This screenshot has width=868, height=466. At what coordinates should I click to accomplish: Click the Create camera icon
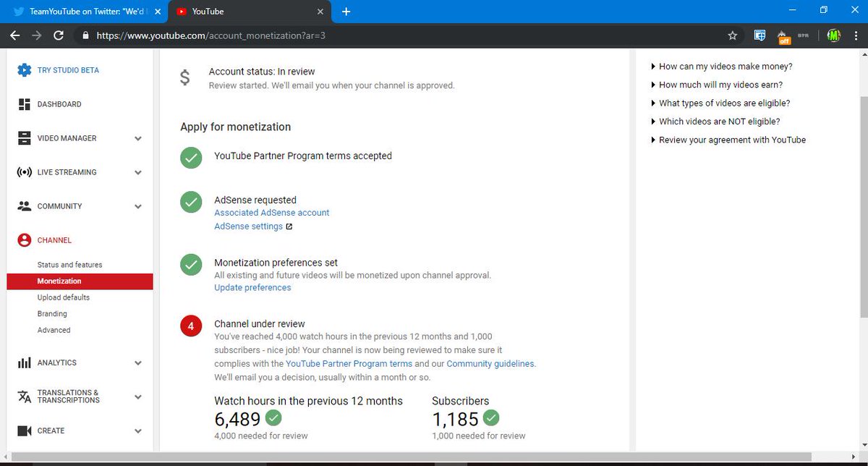coord(24,431)
